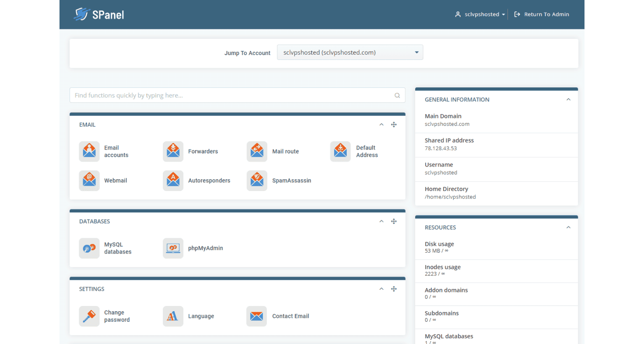Click the Subdomains label

[442, 313]
